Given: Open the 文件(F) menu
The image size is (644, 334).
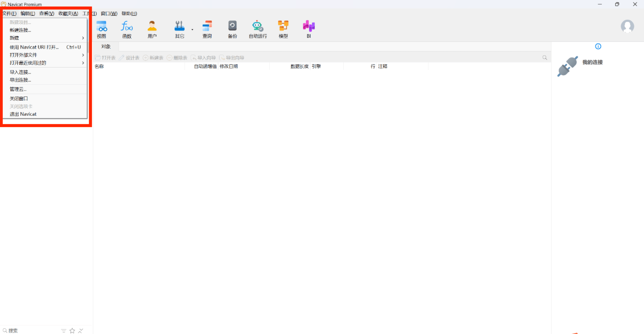Looking at the screenshot, I should pyautogui.click(x=9, y=14).
